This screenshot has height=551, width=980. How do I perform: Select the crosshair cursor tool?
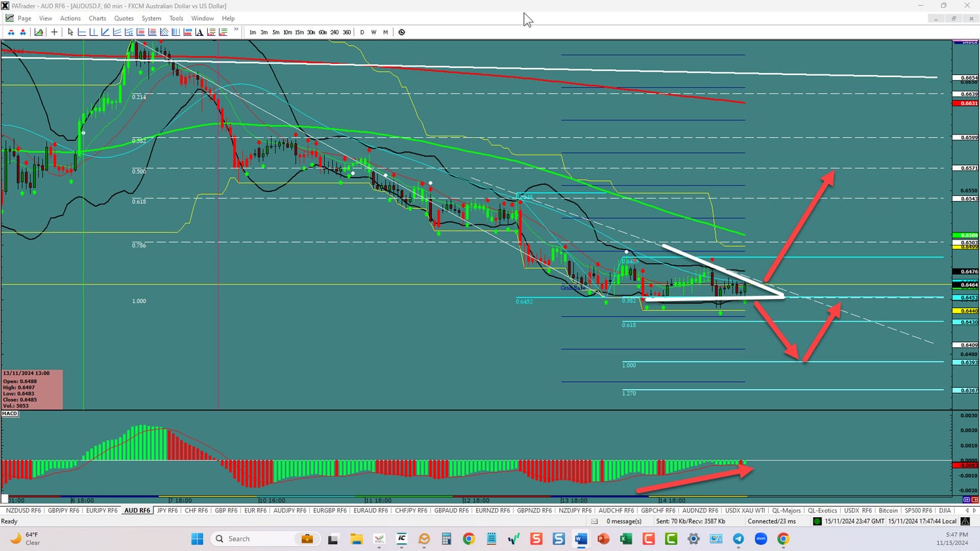click(54, 32)
